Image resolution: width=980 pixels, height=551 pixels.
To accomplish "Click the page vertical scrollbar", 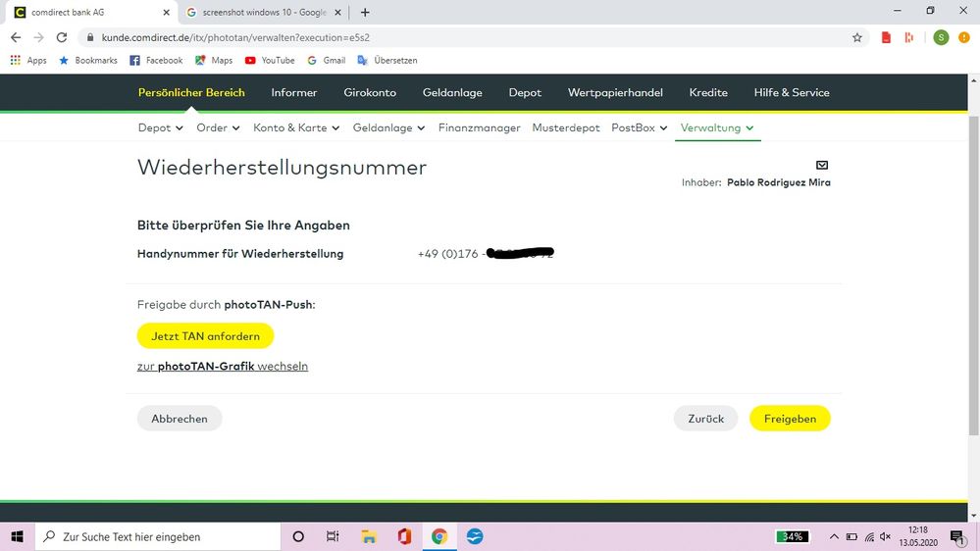I will (974, 275).
